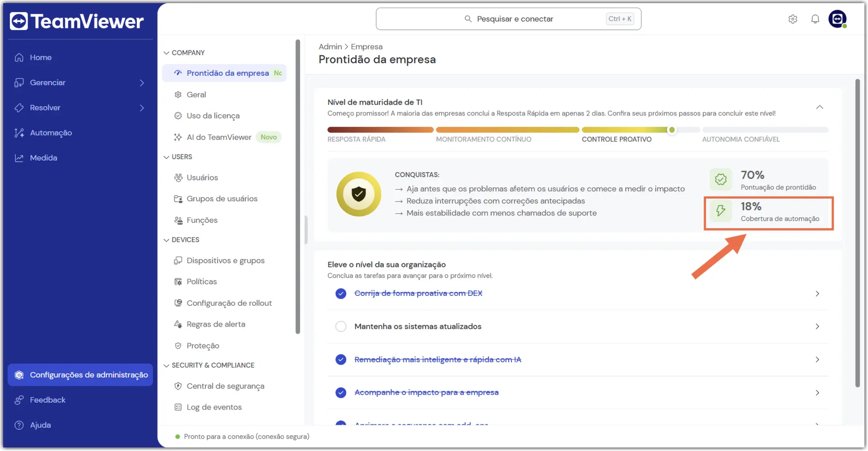
Task: Click the Log de eventos icon
Action: (178, 407)
